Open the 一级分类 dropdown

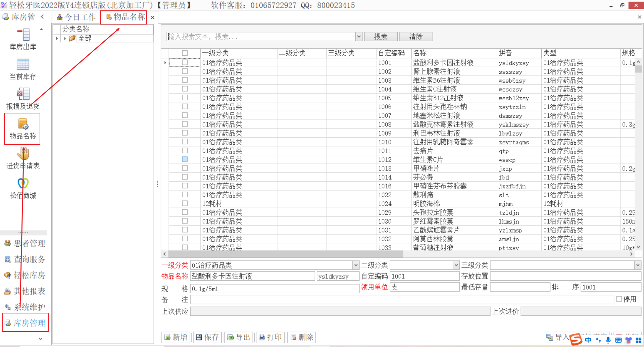356,265
